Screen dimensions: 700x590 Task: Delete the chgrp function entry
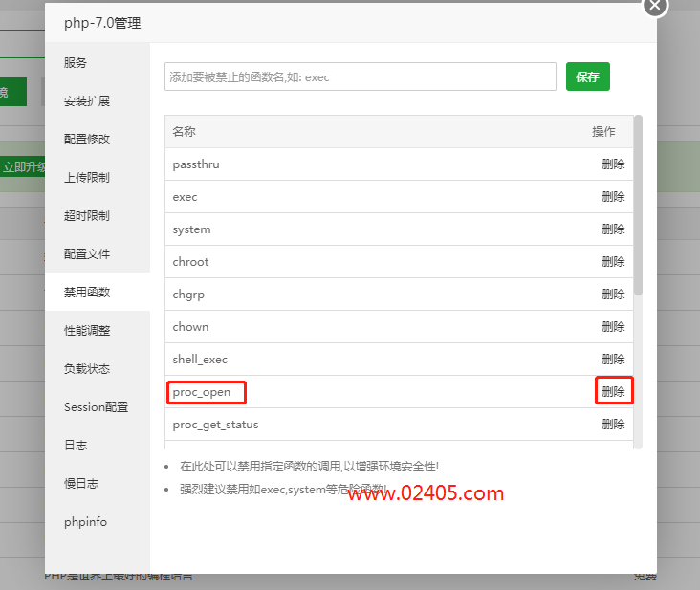[x=613, y=295]
